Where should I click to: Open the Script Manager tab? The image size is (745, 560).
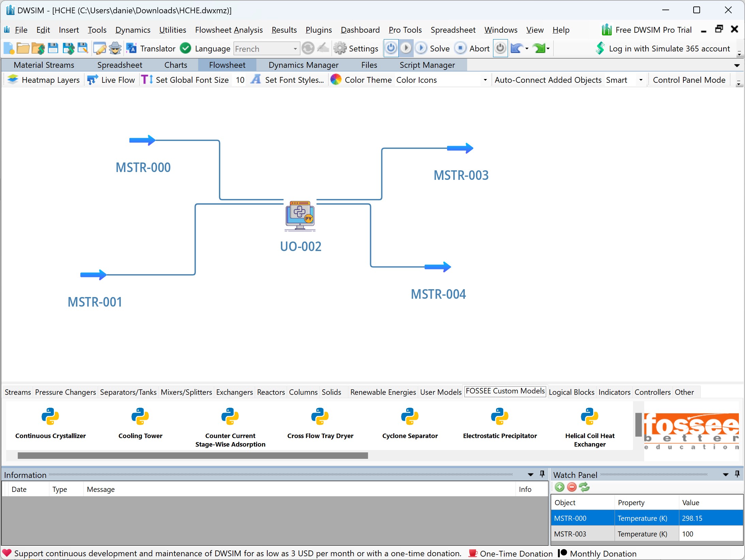coord(427,65)
